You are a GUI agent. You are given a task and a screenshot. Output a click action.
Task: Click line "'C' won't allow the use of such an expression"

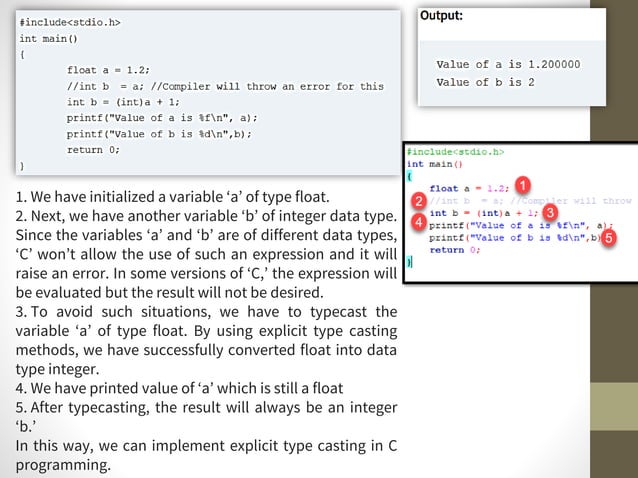click(206, 254)
